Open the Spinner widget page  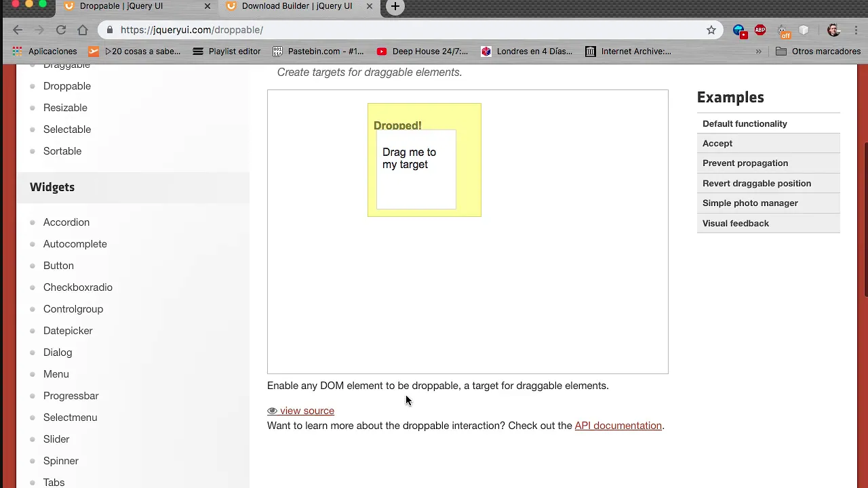point(61,461)
